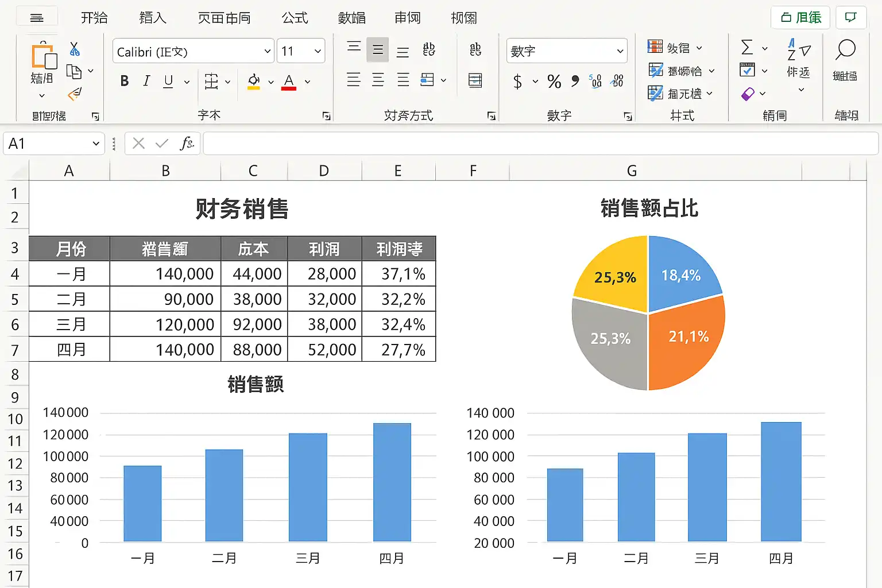Toggle Underline formatting
Viewport: 882px width, 588px height.
click(x=168, y=82)
